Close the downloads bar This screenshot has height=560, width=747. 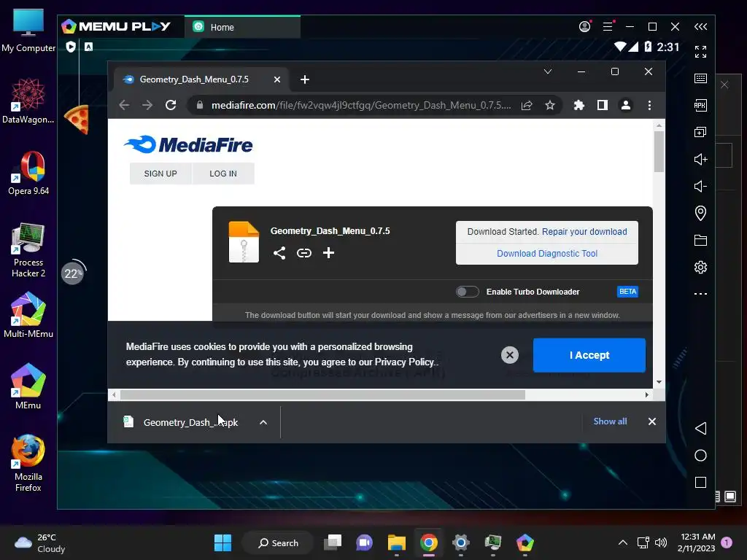click(x=651, y=421)
